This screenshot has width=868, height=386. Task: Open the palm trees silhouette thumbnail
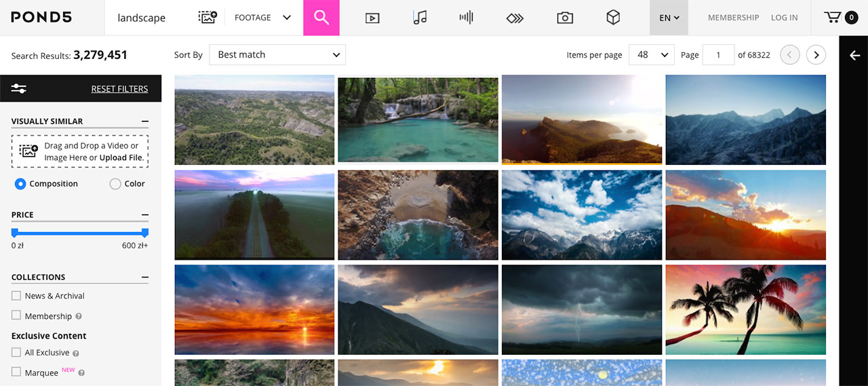click(746, 310)
